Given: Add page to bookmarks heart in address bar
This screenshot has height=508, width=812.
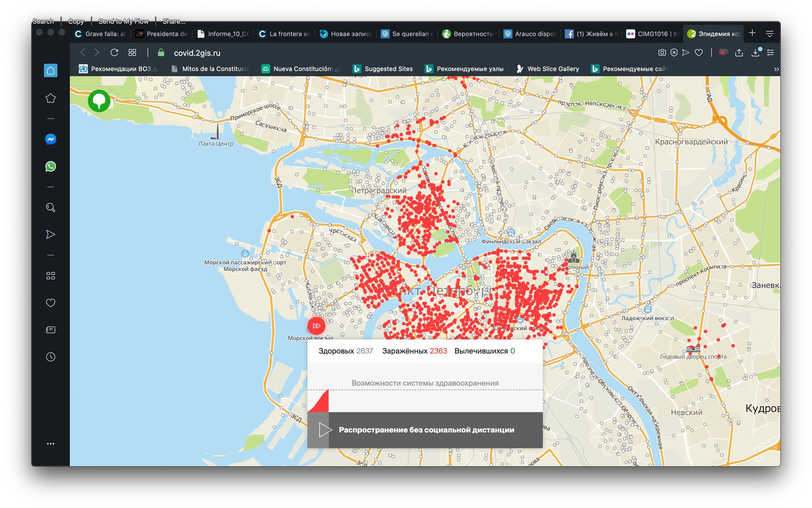Looking at the screenshot, I should tap(699, 52).
